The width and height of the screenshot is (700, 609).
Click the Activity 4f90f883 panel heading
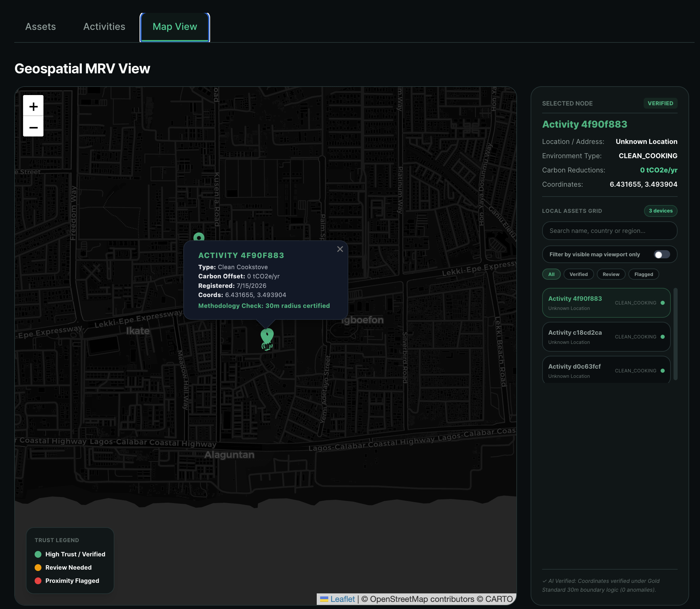(x=585, y=124)
